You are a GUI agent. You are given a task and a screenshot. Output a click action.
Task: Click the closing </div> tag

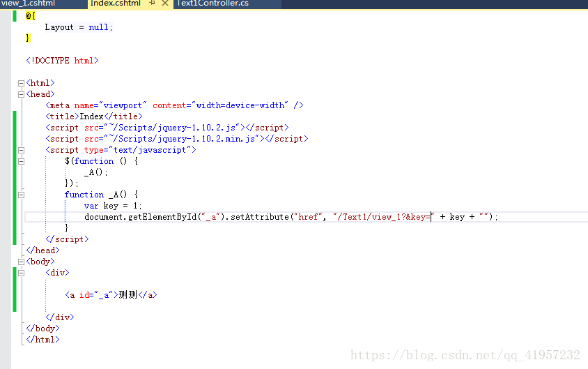[x=60, y=317]
